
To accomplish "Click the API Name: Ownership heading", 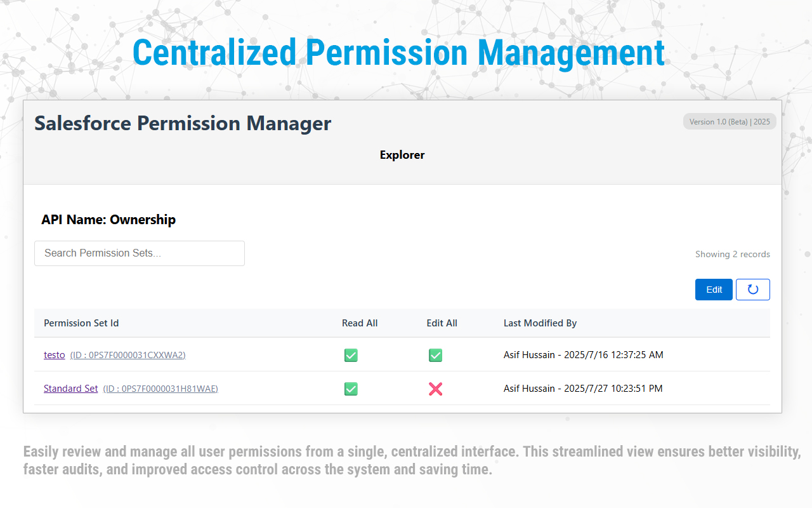I will (x=108, y=220).
